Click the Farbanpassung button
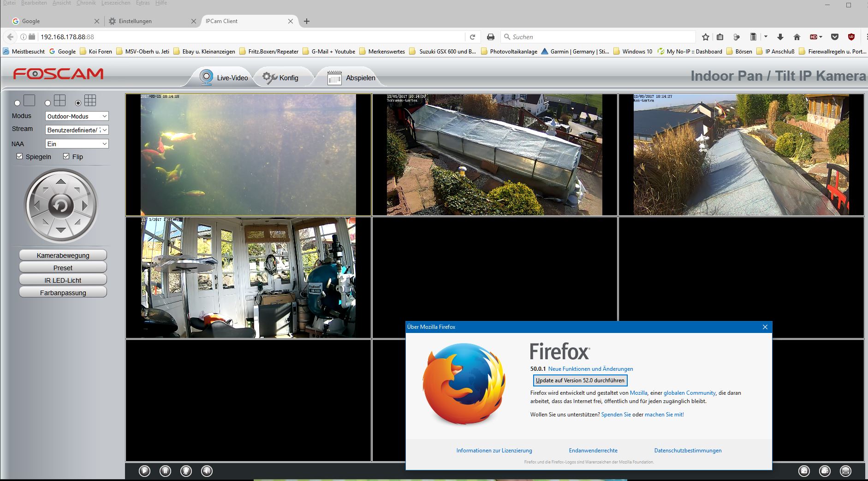This screenshot has height=481, width=868. coord(63,292)
